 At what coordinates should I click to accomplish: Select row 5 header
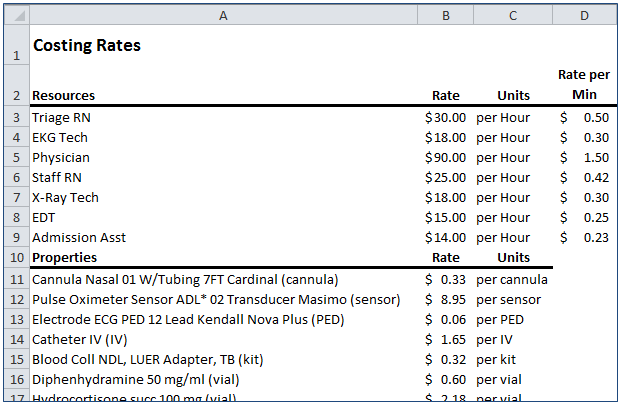[x=16, y=157]
